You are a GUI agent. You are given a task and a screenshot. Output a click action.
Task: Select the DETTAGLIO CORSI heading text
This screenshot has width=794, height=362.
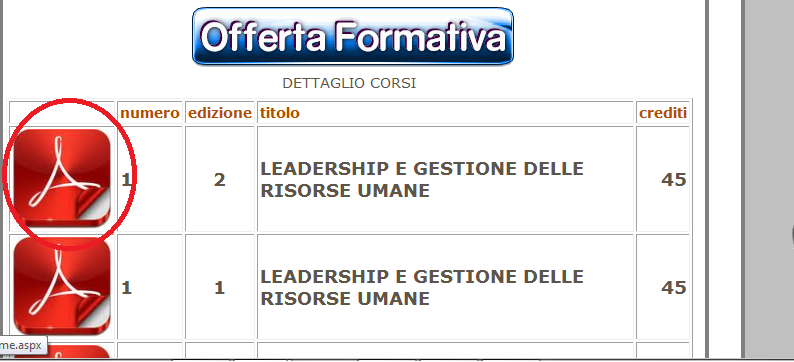[x=349, y=83]
